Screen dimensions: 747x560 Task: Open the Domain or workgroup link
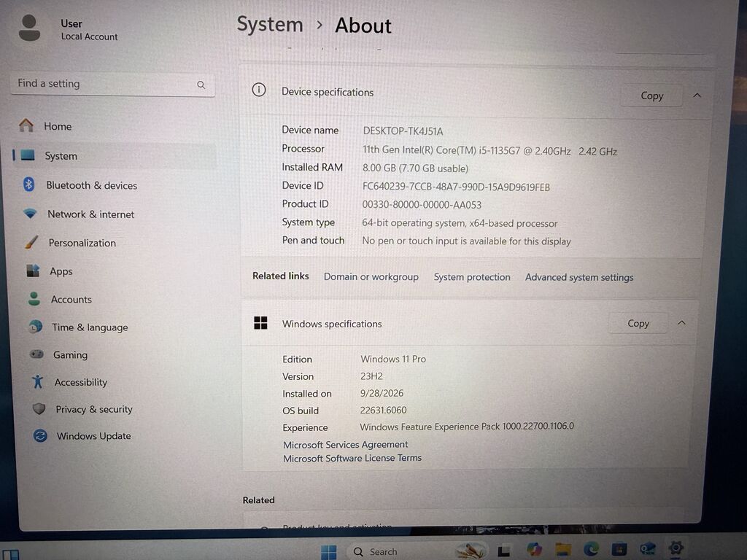click(x=371, y=276)
